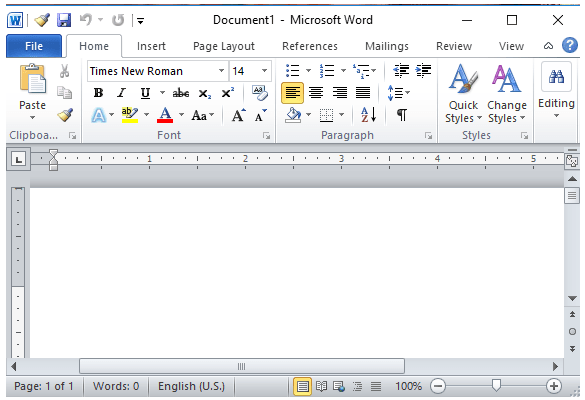Open the Quick Styles gallery
This screenshot has height=400, width=585.
[x=463, y=93]
